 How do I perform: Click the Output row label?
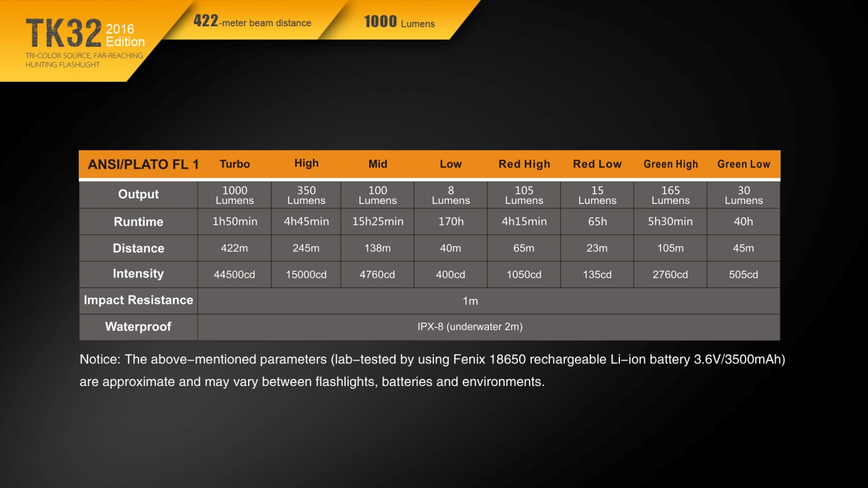pyautogui.click(x=138, y=195)
